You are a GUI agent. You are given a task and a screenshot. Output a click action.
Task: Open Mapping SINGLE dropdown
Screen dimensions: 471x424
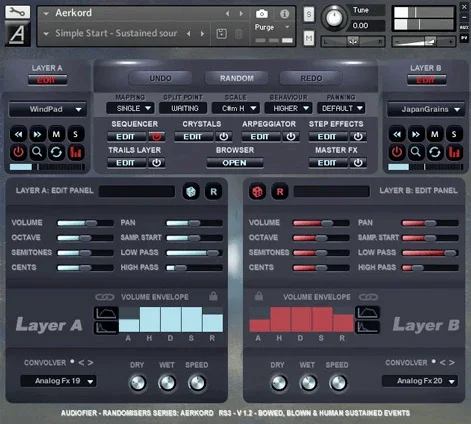130,108
